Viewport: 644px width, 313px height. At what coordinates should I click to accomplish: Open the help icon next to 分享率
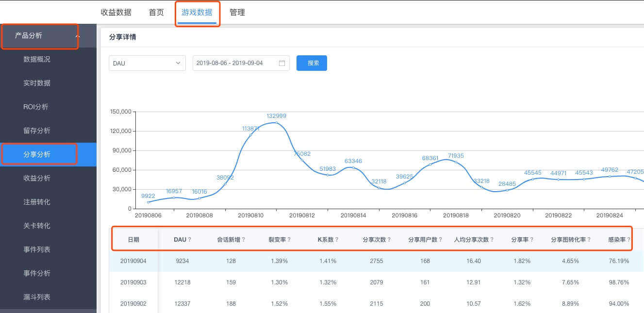[532, 240]
